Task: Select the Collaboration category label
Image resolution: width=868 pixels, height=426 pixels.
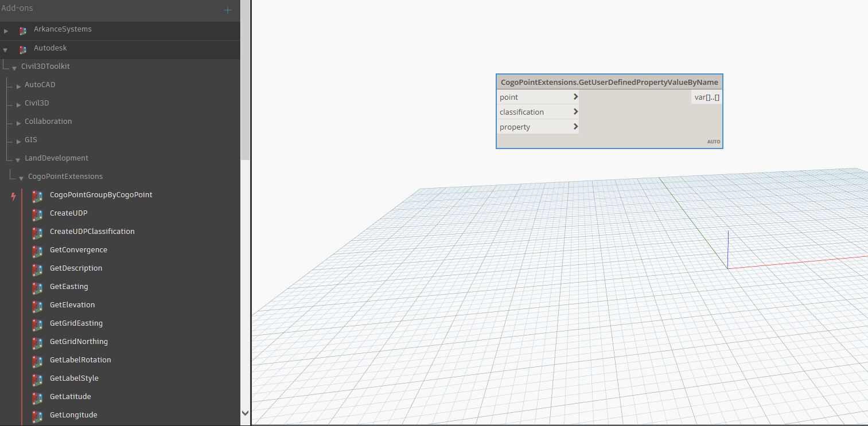Action: 48,122
